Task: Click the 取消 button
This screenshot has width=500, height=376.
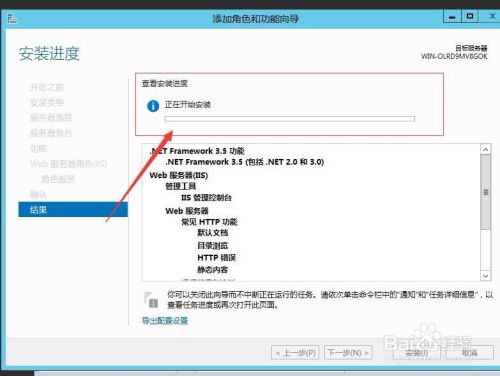Action: tap(469, 352)
